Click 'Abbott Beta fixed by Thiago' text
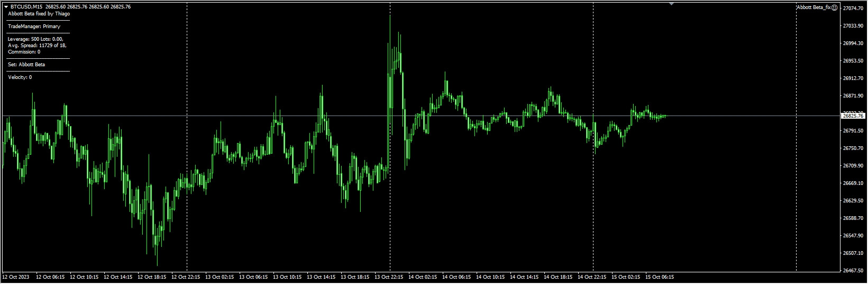 (x=39, y=14)
